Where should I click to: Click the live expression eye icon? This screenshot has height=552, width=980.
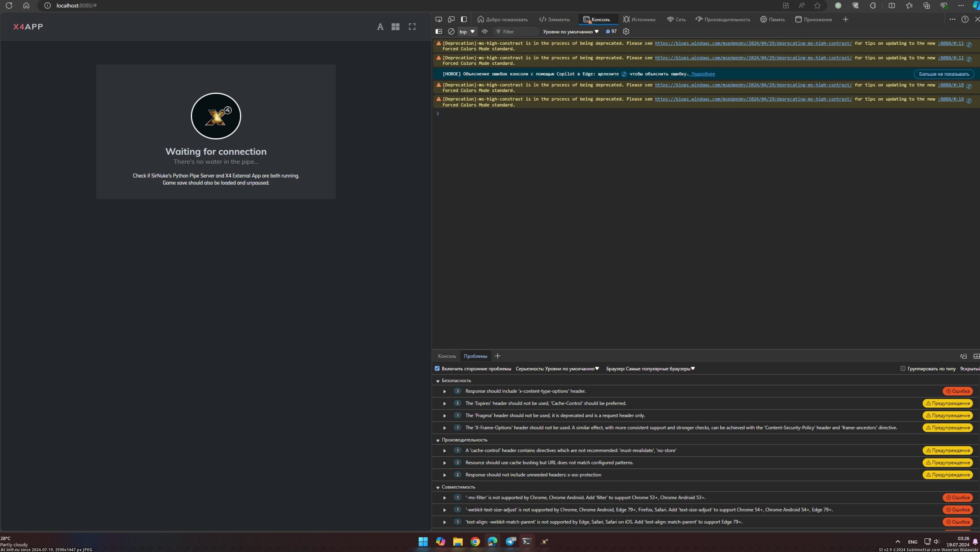point(484,31)
